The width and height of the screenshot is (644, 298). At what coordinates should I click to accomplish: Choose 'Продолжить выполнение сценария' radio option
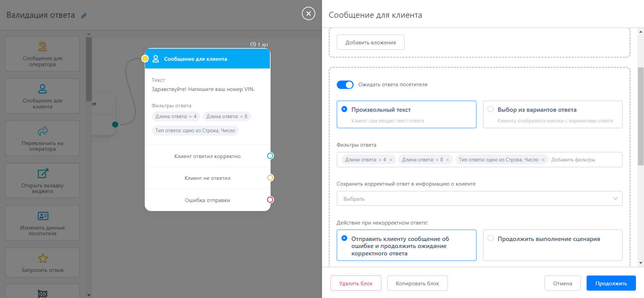[x=491, y=238]
